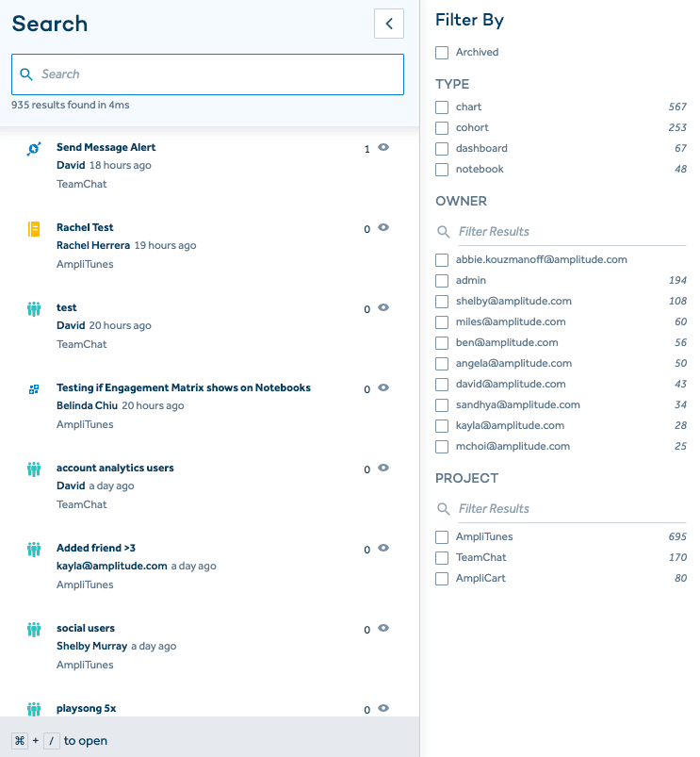The image size is (700, 757).
Task: Click the notebook icon next to "Rachel Test"
Action: pos(34,227)
